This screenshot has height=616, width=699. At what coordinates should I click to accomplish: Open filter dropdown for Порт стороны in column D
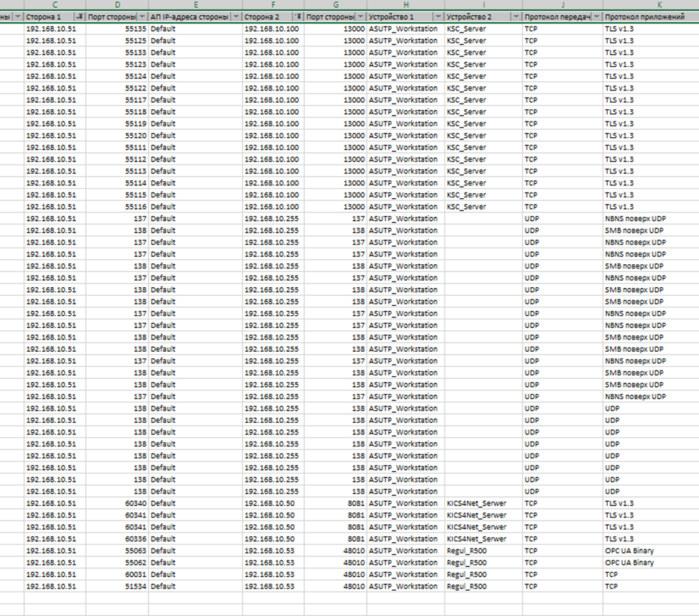coord(141,17)
